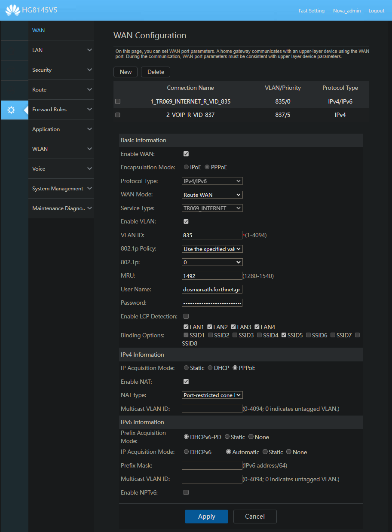Image resolution: width=392 pixels, height=532 pixels.
Task: Open the Fast Setting link
Action: click(x=312, y=11)
